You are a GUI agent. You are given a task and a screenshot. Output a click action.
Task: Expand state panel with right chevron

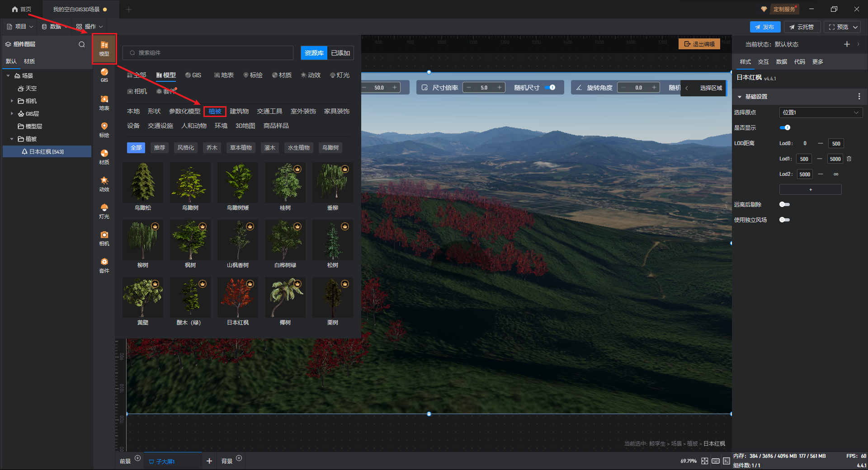858,44
